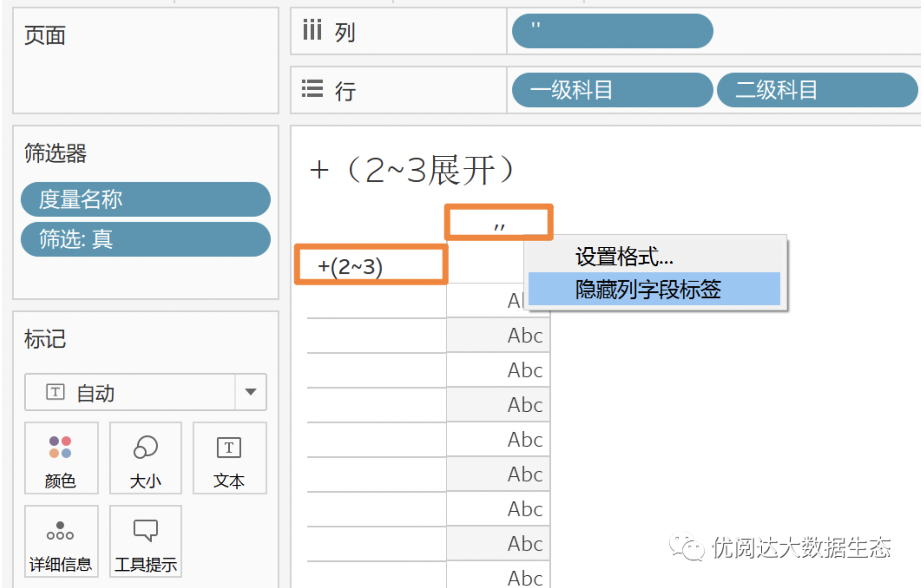Open the 自动 mark type combo box
924x588 pixels.
click(x=131, y=392)
